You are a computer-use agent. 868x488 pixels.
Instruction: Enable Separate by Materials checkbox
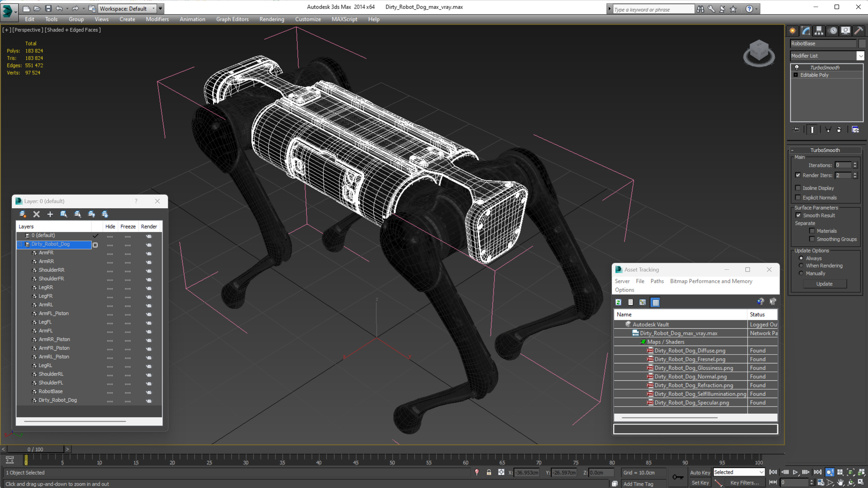(812, 231)
